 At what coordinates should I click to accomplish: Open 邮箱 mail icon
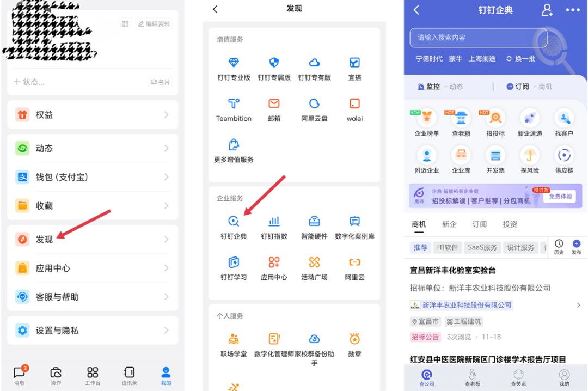[274, 110]
